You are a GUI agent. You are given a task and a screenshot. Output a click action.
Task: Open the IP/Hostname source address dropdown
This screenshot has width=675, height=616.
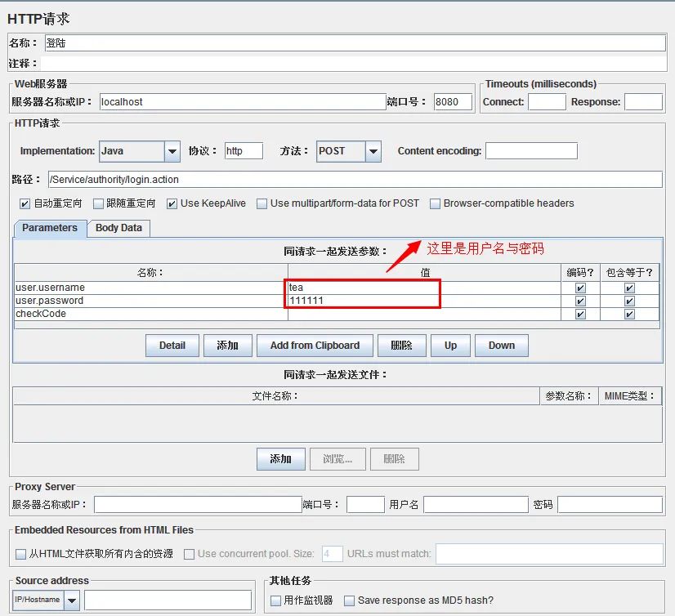70,599
